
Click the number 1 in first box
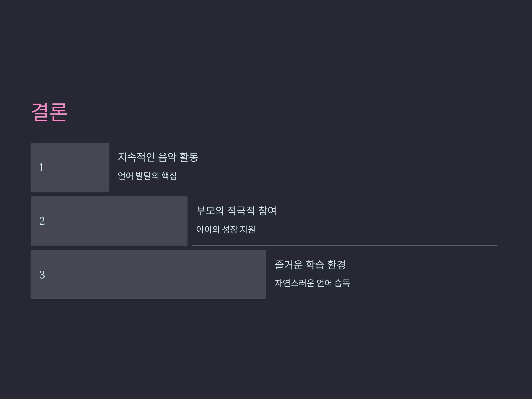pyautogui.click(x=41, y=167)
